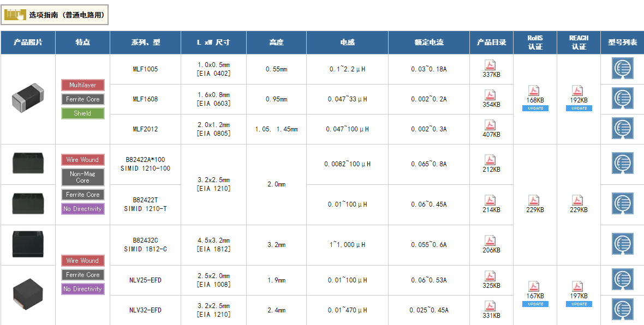Screen dimensions: 644x325
Task: Download the 168KB RoHS certificate PDF
Action: pyautogui.click(x=535, y=91)
